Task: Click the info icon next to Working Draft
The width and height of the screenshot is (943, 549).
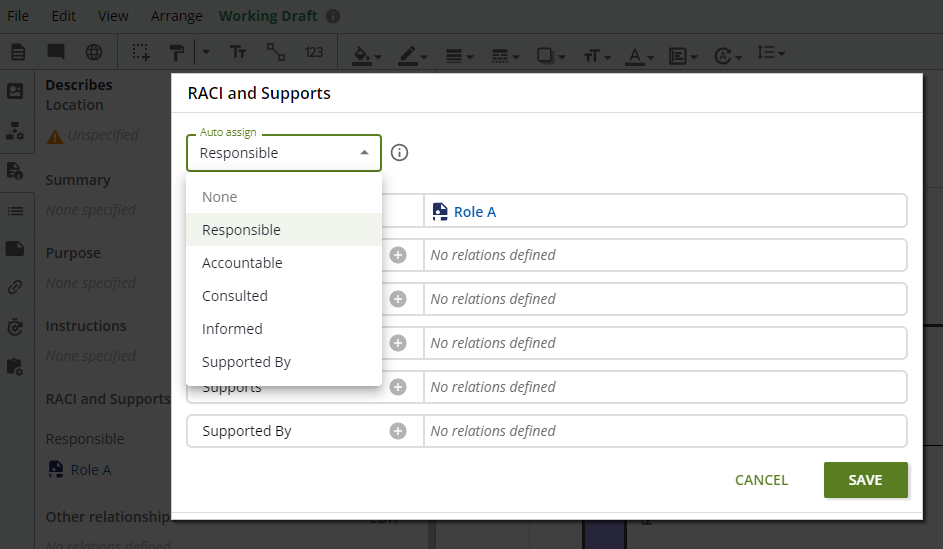Action: (x=333, y=16)
